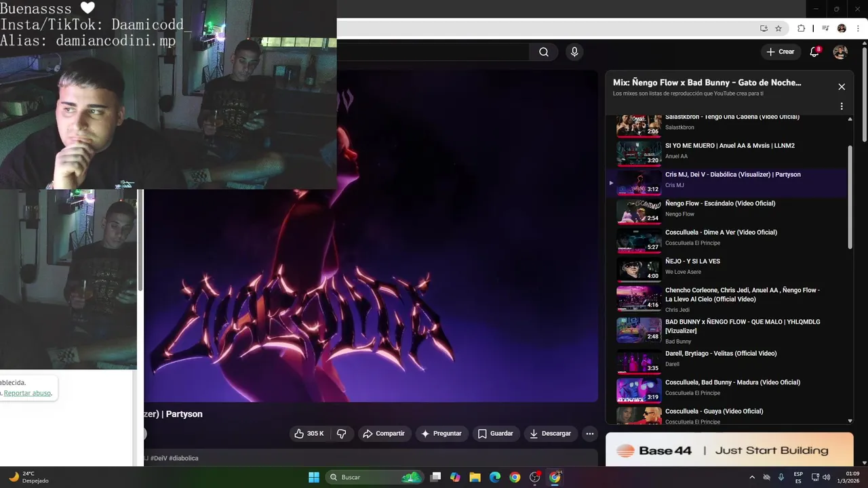868x488 pixels.
Task: Click the taskbar Buscar search box
Action: (x=375, y=477)
